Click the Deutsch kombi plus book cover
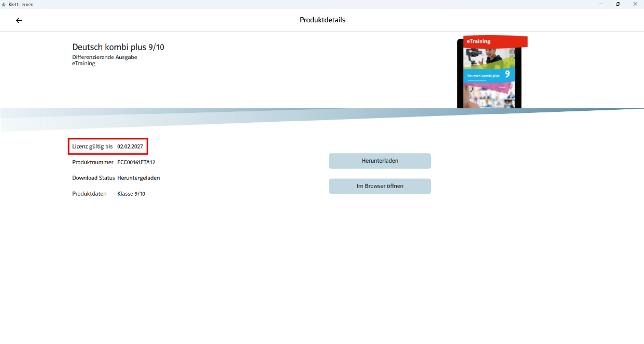The width and height of the screenshot is (644, 344). coord(489,78)
